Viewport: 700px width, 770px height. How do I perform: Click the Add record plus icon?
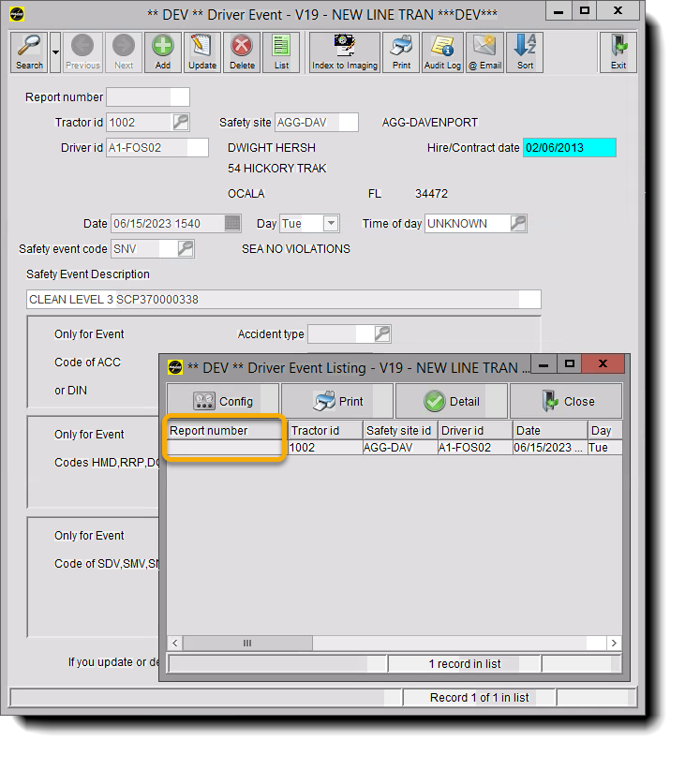coord(163,52)
